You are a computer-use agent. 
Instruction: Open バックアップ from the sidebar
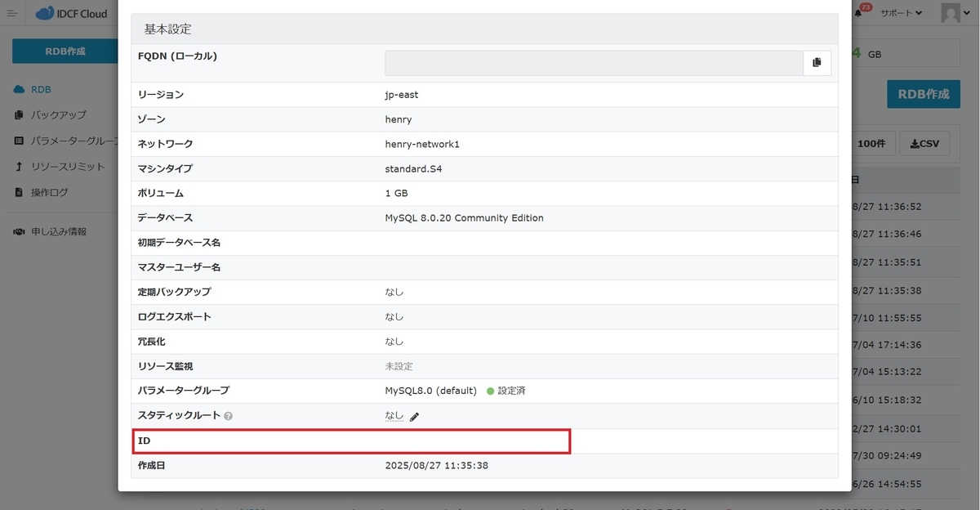tap(60, 114)
